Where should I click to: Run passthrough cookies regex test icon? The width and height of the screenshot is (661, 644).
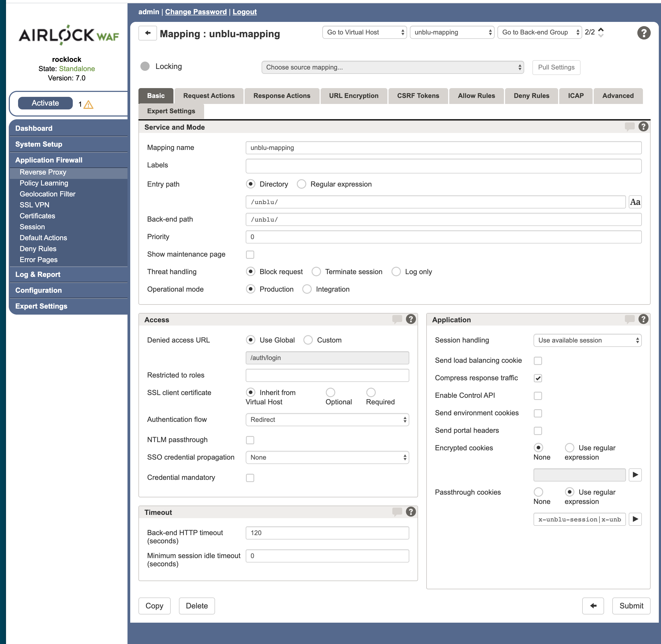click(x=635, y=519)
